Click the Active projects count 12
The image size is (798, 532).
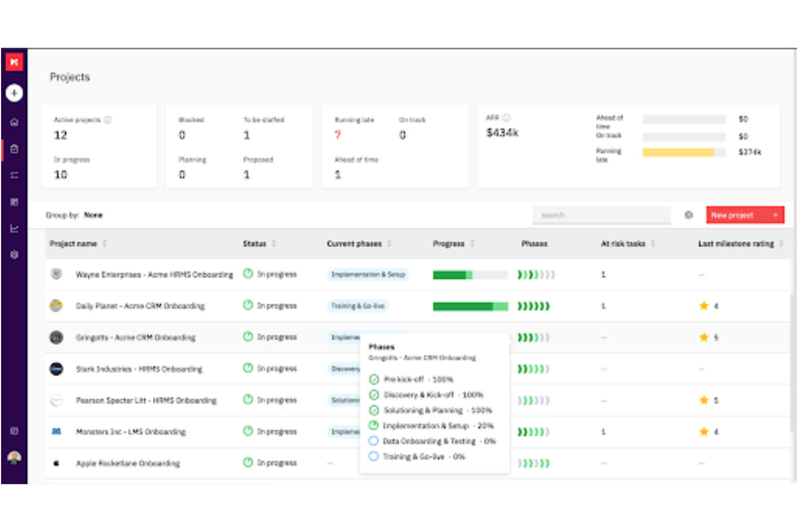point(60,135)
